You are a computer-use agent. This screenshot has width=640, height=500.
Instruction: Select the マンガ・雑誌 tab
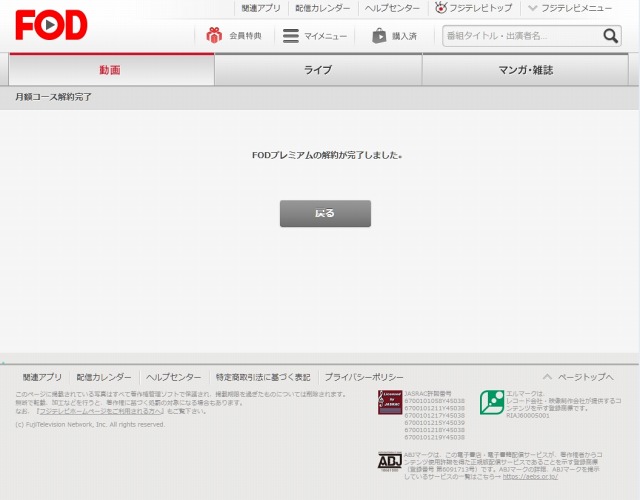[x=525, y=70]
